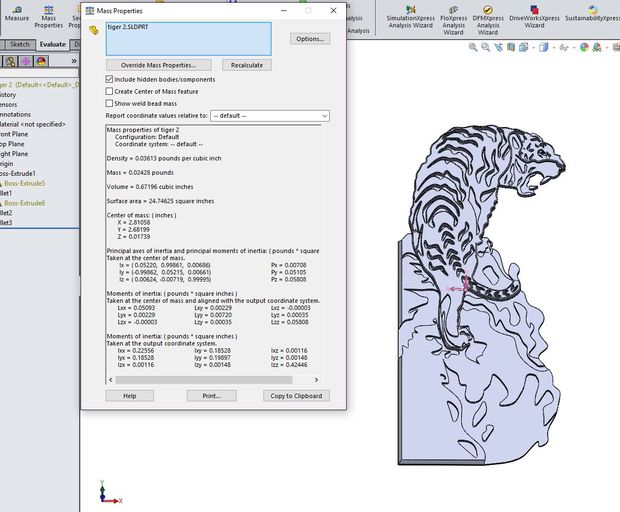Select Top Plane in feature tree
620x512 pixels.
click(x=12, y=144)
